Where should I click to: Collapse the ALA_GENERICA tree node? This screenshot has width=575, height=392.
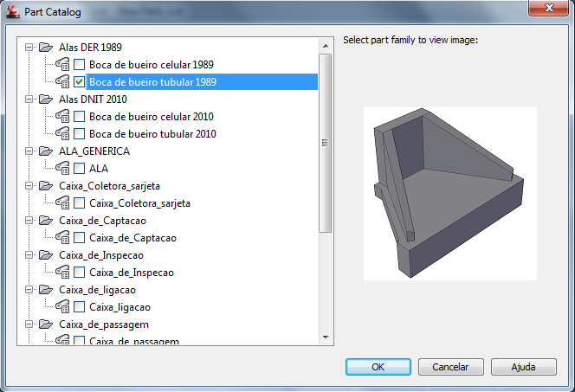click(x=29, y=151)
